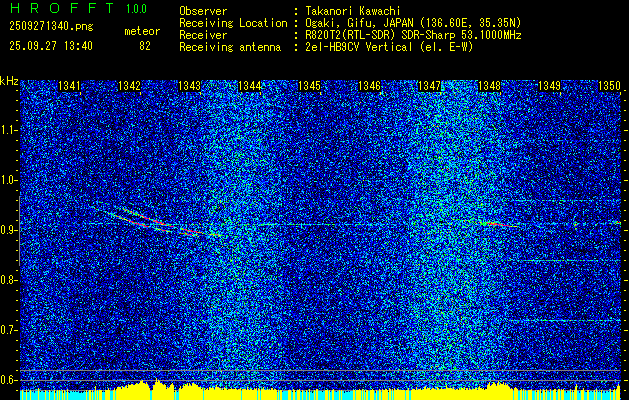Click the 1348 time marker
Viewport: 629px width, 400px height.
[x=489, y=85]
